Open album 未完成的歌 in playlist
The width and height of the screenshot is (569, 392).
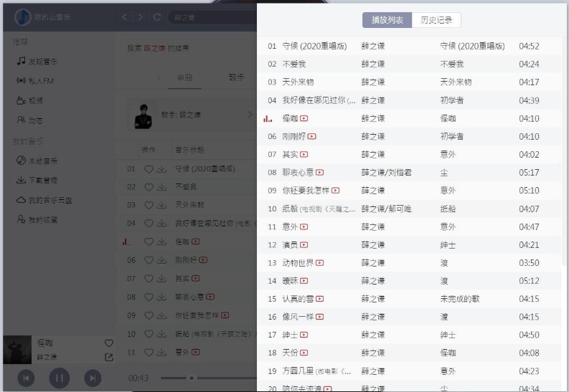click(x=460, y=299)
